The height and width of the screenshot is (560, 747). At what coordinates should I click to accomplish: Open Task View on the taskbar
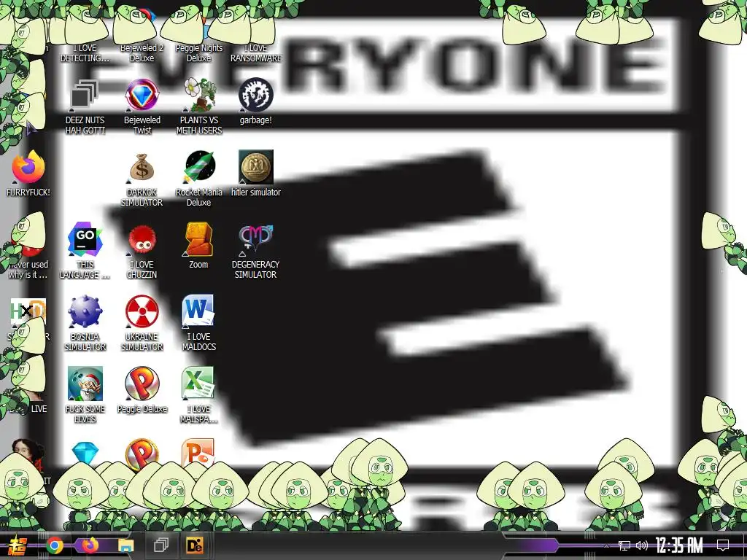[161, 545]
